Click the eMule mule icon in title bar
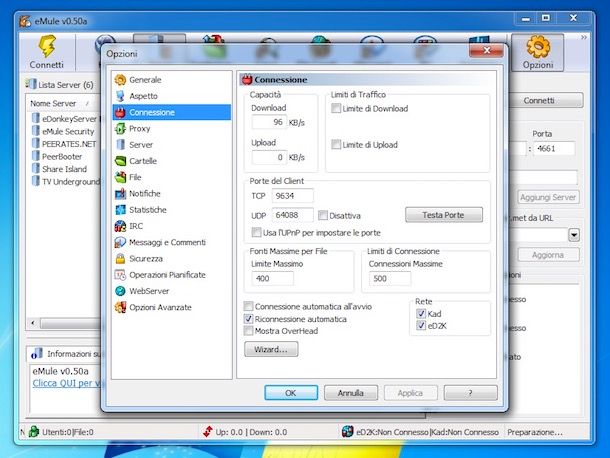 pyautogui.click(x=25, y=21)
